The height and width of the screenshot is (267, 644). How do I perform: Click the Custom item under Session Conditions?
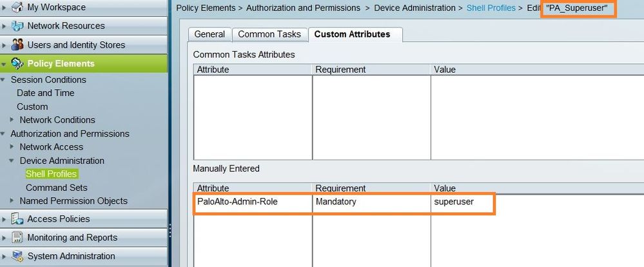32,106
